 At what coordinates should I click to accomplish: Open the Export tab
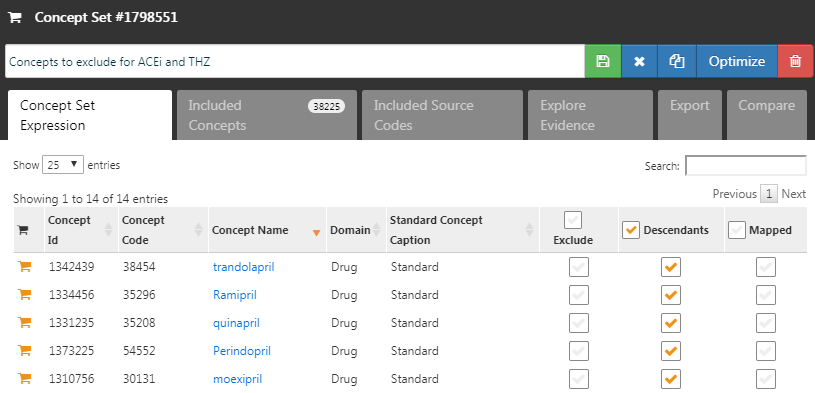point(690,115)
